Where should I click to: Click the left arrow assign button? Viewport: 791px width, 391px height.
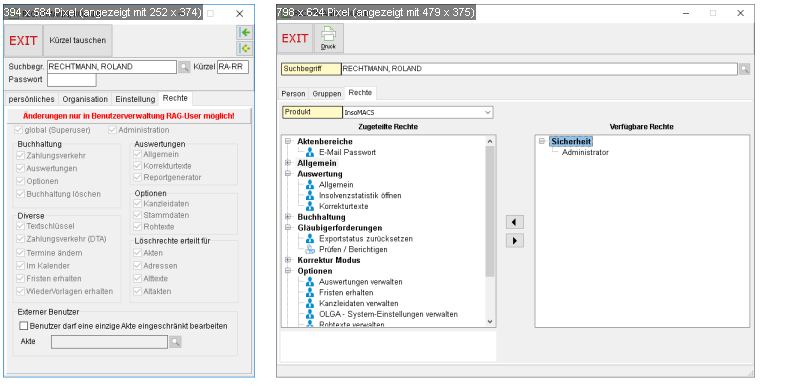click(x=515, y=222)
